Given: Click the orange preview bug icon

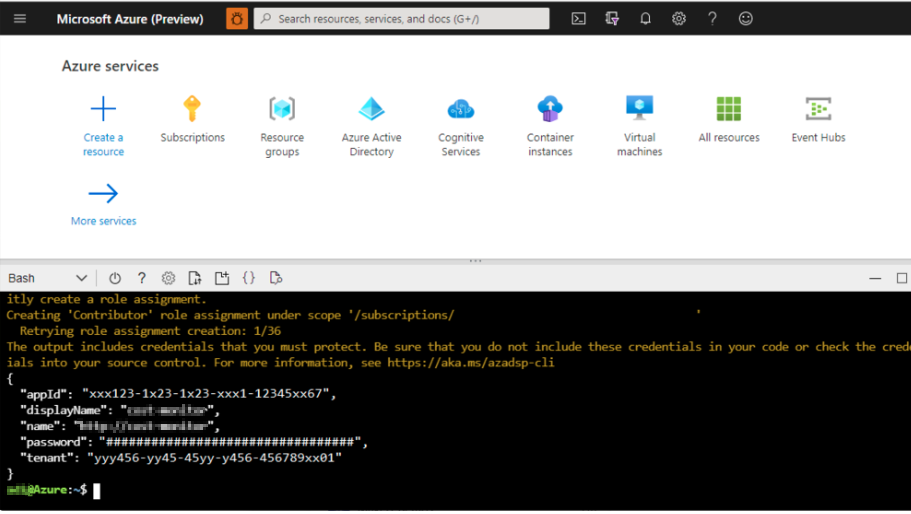Looking at the screenshot, I should coord(237,19).
